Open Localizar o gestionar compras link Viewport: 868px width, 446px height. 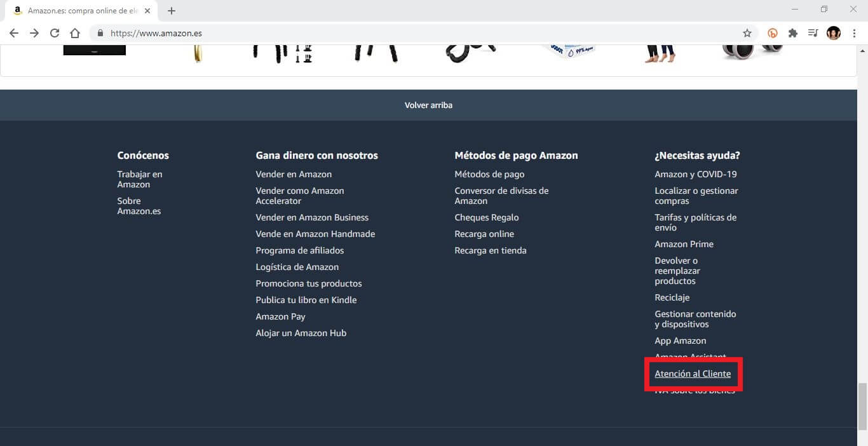coord(696,196)
